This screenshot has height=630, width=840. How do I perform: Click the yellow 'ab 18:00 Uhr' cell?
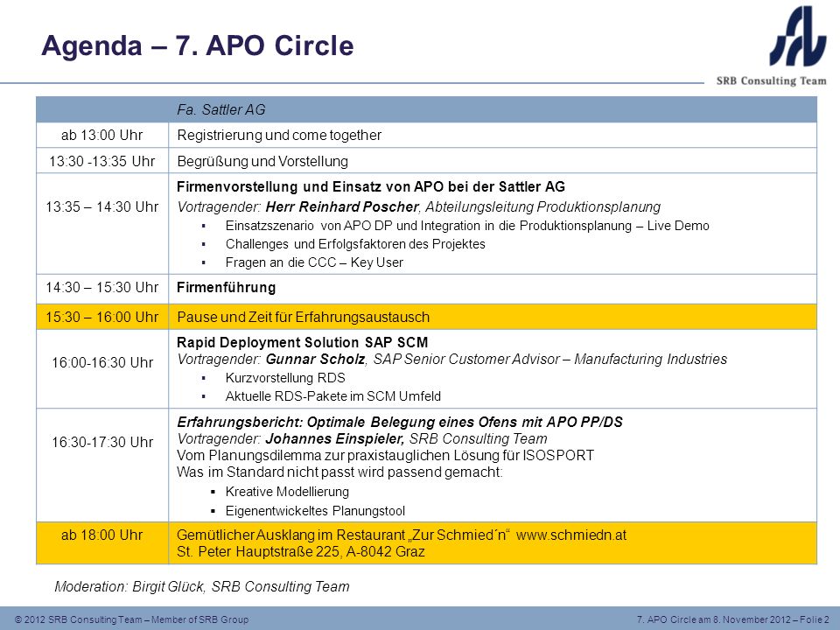[x=102, y=542]
